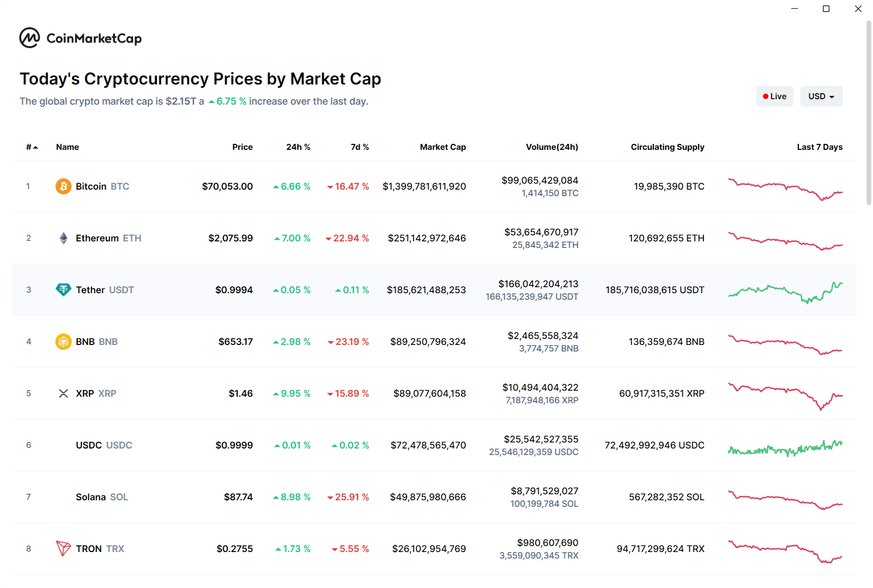
Task: Open Bitcoin's last 7 days chart
Action: coord(785,188)
